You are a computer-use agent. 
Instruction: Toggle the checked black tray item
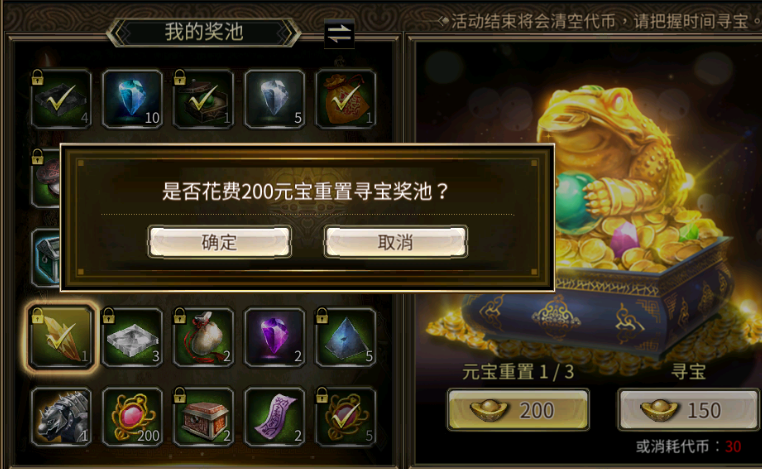[61, 99]
